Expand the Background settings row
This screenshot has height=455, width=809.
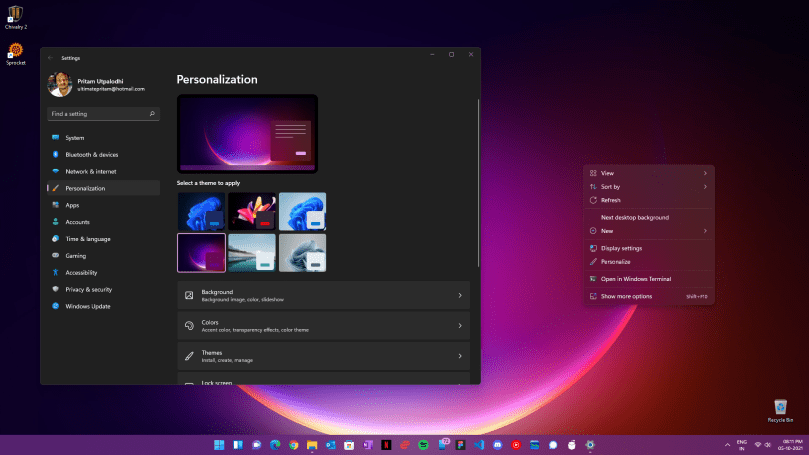click(323, 295)
